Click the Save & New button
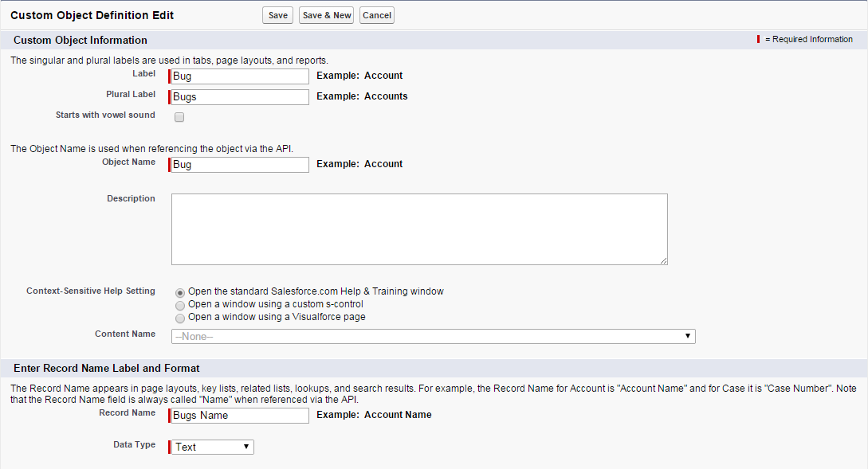This screenshot has height=469, width=868. [x=325, y=14]
